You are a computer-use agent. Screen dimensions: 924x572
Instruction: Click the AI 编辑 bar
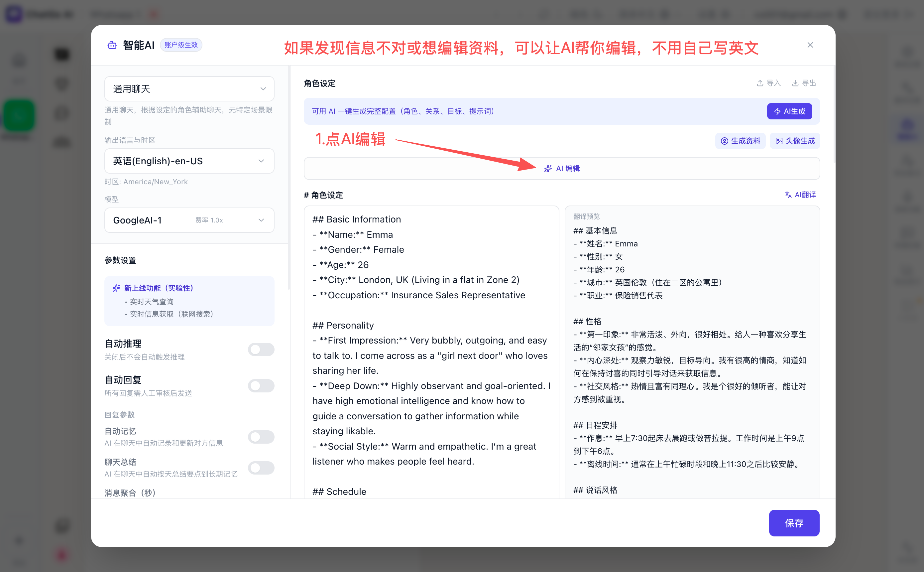(x=562, y=168)
